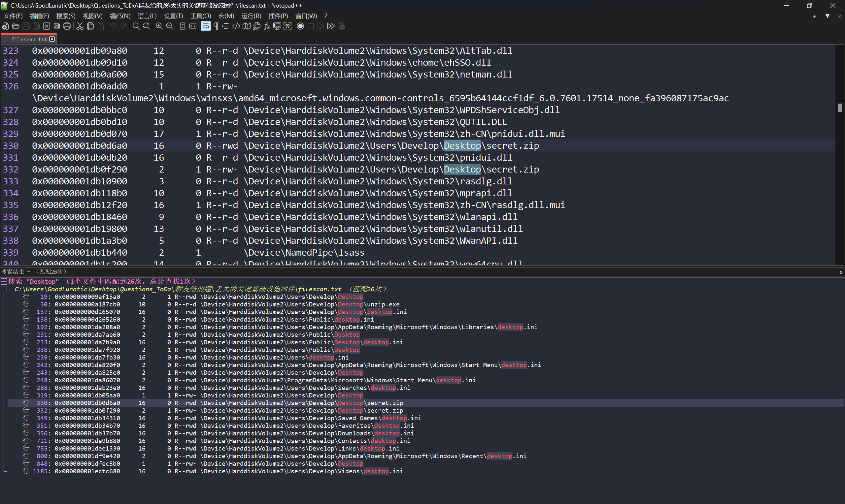Select result line 30 unzip.exe
The height and width of the screenshot is (504, 845).
pos(211,304)
